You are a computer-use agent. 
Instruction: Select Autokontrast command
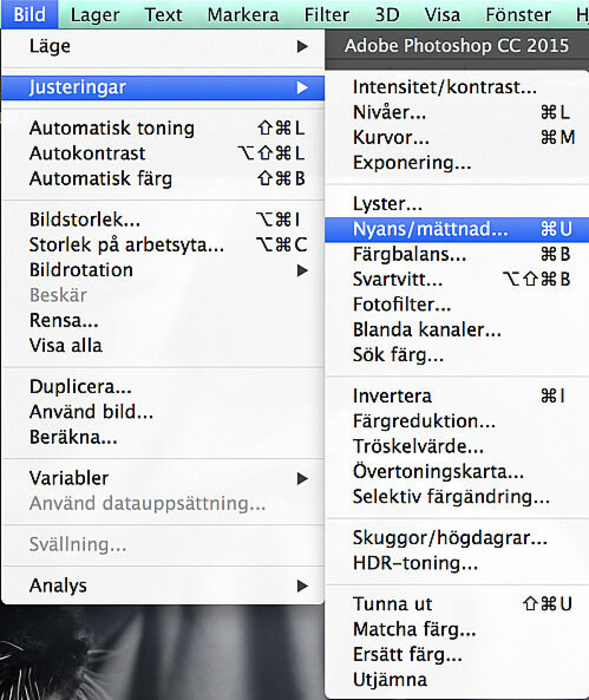coord(162,153)
